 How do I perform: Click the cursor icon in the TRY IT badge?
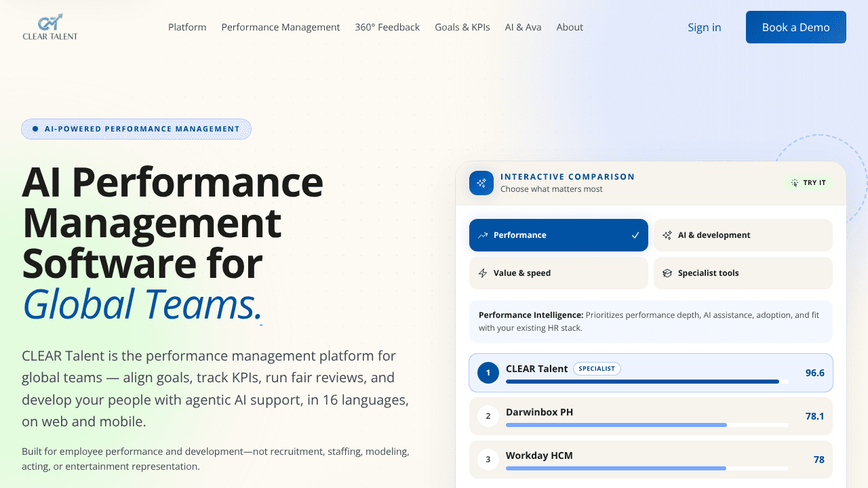pyautogui.click(x=795, y=183)
